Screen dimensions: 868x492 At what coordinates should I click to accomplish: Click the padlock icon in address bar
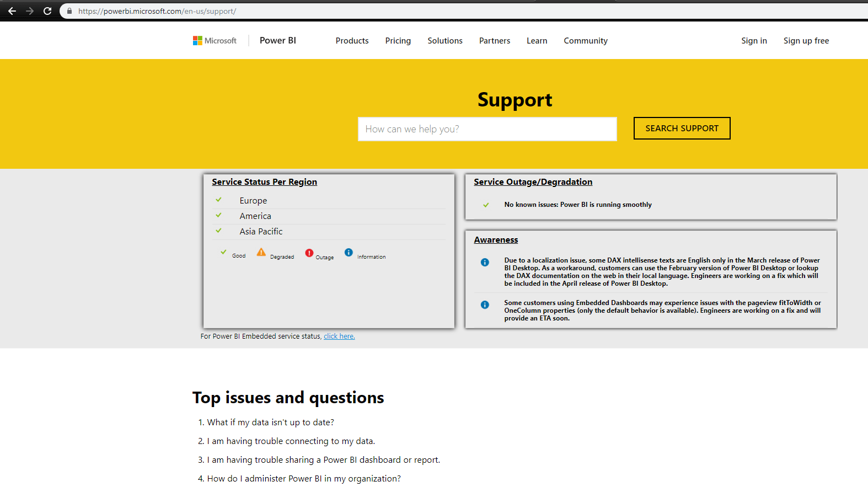(69, 11)
